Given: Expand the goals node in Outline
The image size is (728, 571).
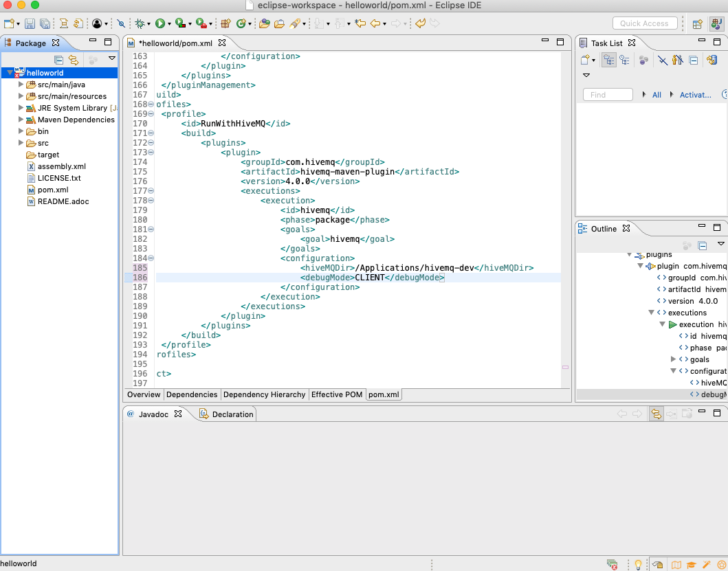Looking at the screenshot, I should (673, 359).
